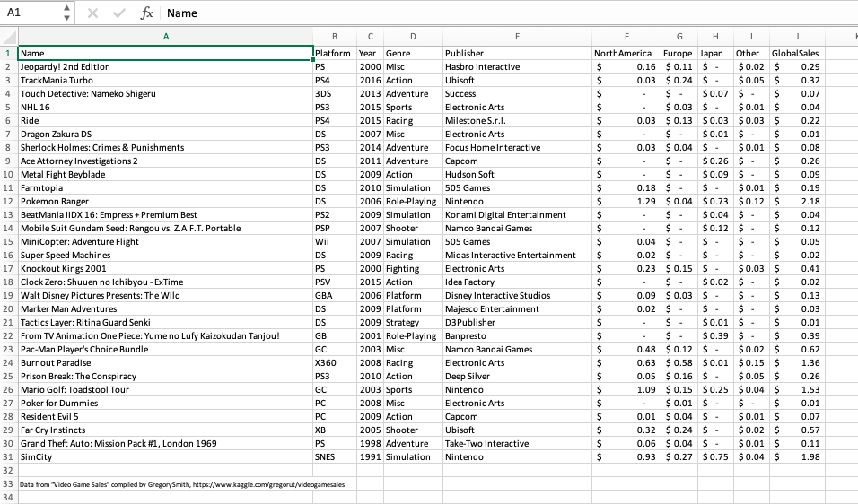Click the Publisher header cell
The height and width of the screenshot is (504, 858).
tap(517, 54)
